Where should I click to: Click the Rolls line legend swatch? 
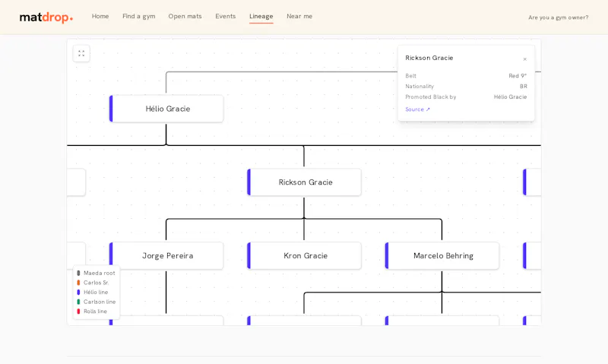click(x=78, y=312)
